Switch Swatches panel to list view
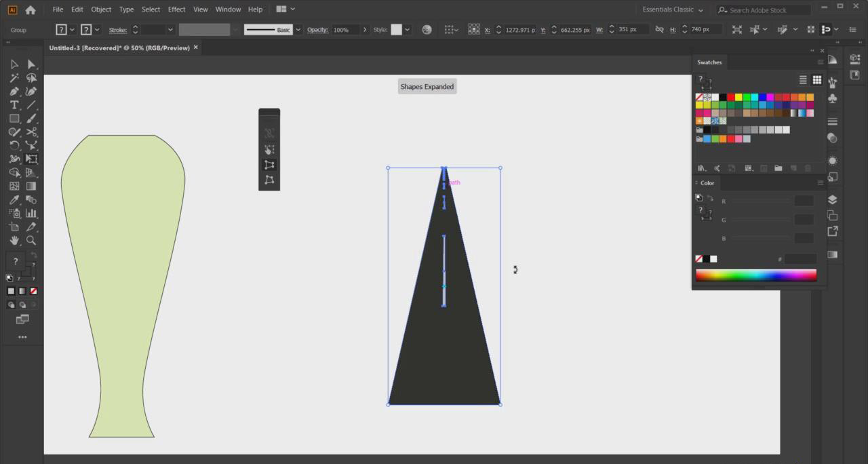The height and width of the screenshot is (464, 868). [x=803, y=80]
